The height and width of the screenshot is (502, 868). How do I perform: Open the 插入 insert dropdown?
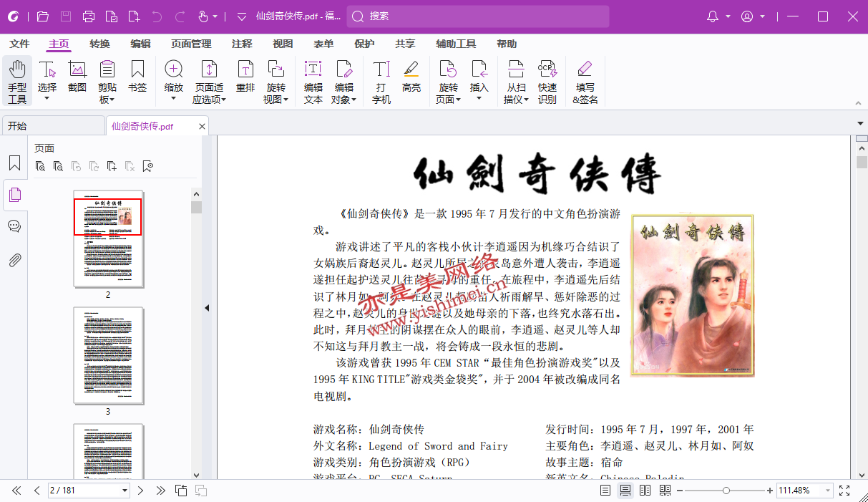[x=479, y=98]
